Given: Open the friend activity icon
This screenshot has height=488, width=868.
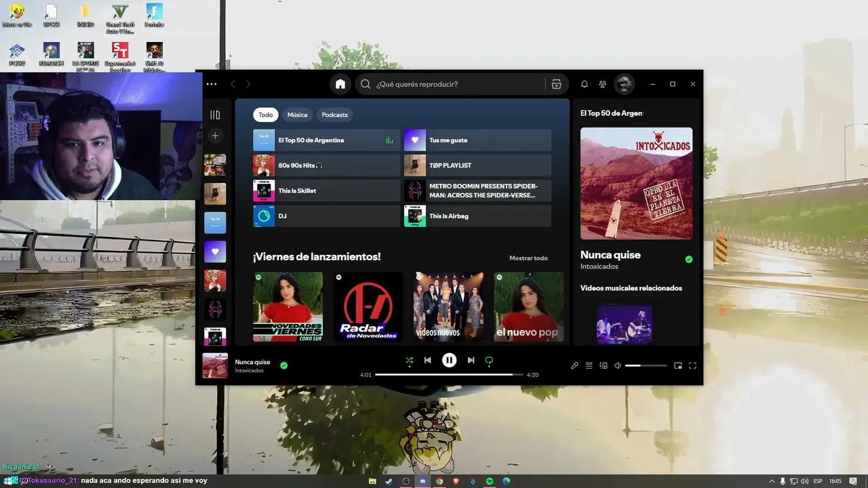Looking at the screenshot, I should 602,84.
